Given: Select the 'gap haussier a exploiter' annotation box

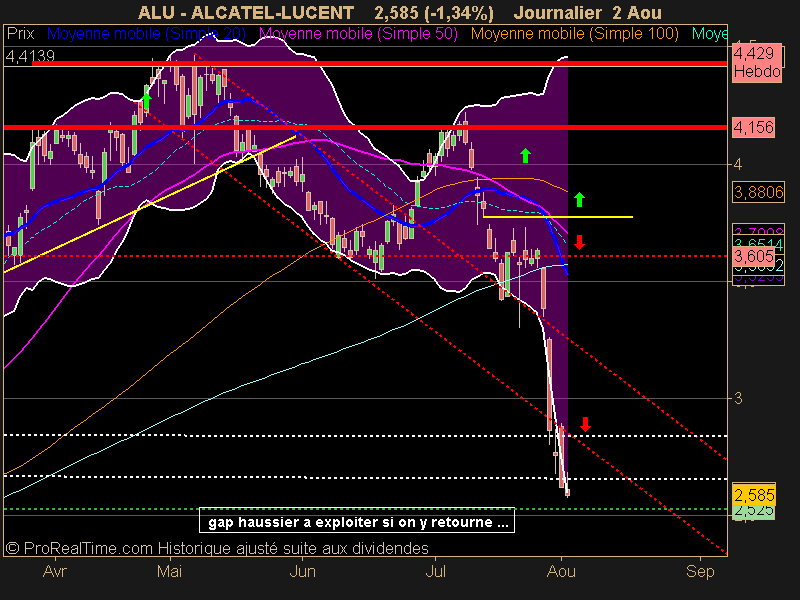Looking at the screenshot, I should click(x=357, y=521).
